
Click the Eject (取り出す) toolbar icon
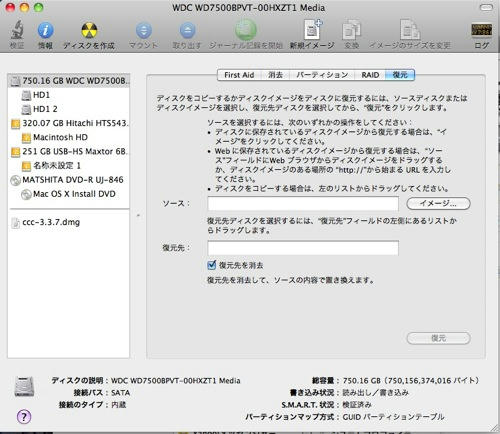187,31
